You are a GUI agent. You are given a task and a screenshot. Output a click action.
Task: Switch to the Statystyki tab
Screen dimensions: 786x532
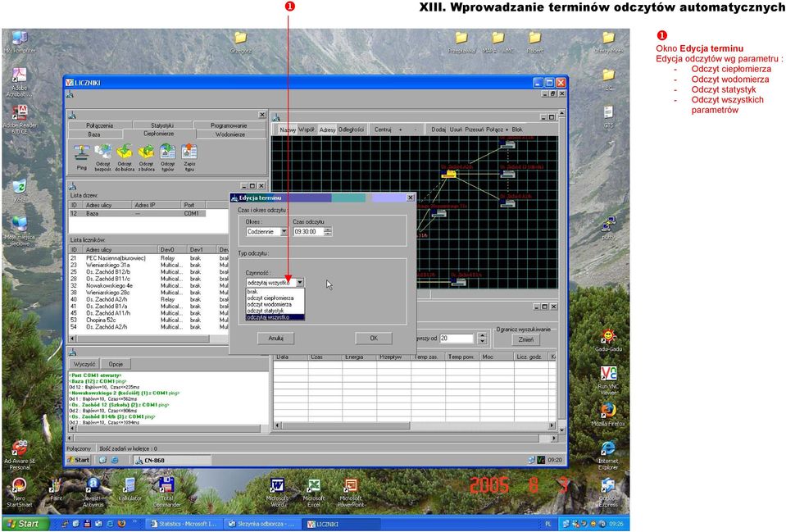click(162, 125)
